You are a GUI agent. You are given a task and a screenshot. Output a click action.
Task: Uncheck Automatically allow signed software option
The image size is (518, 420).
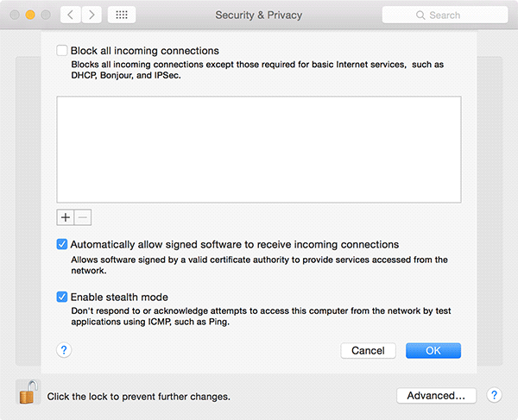pos(62,244)
